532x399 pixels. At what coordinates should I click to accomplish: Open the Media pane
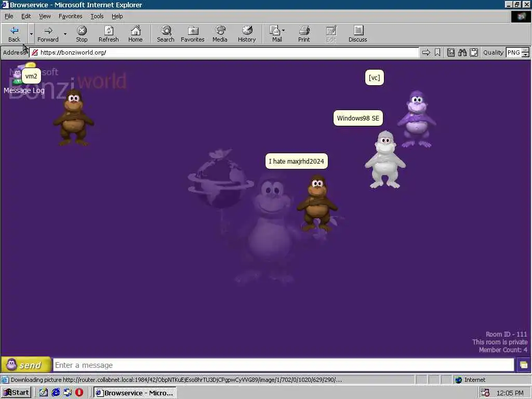(x=220, y=34)
